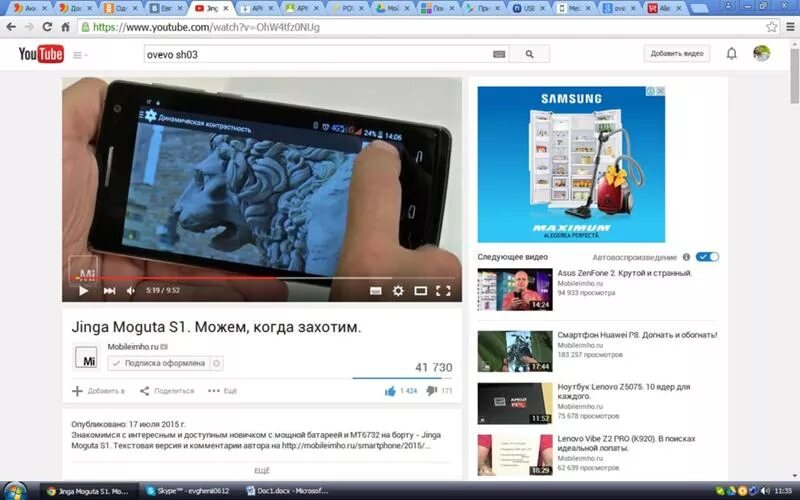Switch to the 'ove' Google browser tab
Viewport: 800px width, 500px height.
(617, 9)
